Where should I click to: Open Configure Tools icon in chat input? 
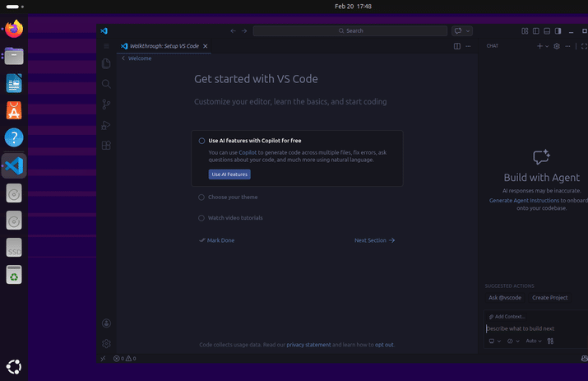(x=550, y=341)
